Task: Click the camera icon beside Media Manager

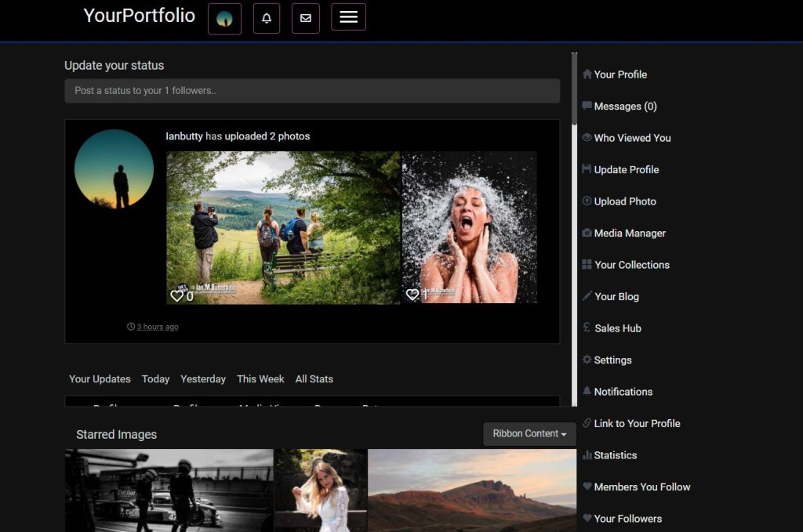Action: pyautogui.click(x=587, y=233)
